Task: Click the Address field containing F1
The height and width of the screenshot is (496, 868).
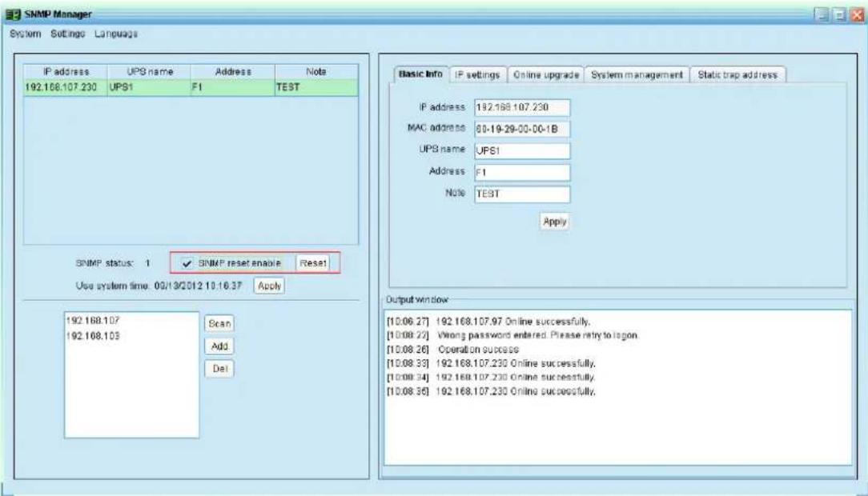Action: [x=522, y=172]
